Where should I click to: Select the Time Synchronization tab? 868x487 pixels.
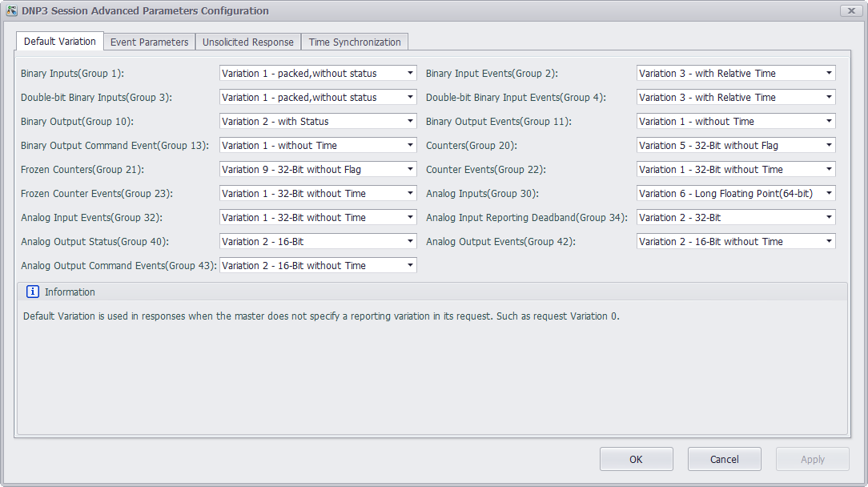pyautogui.click(x=355, y=42)
